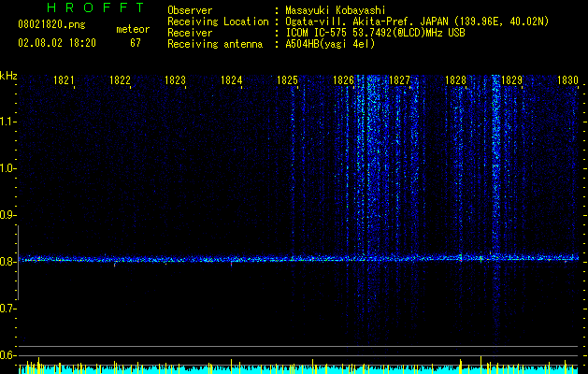Click the 1.1 kHz axis label

7,122
